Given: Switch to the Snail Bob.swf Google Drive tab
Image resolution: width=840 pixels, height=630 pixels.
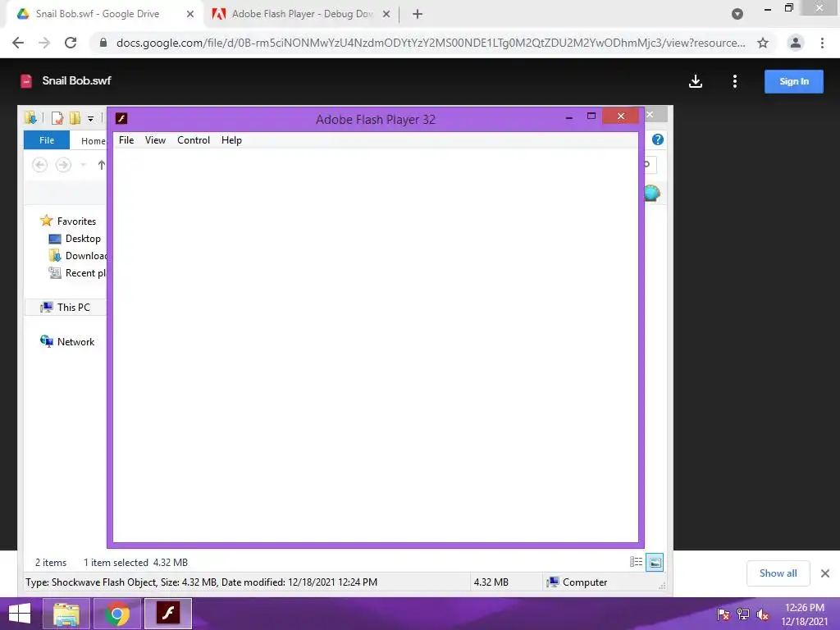Looking at the screenshot, I should pyautogui.click(x=99, y=14).
